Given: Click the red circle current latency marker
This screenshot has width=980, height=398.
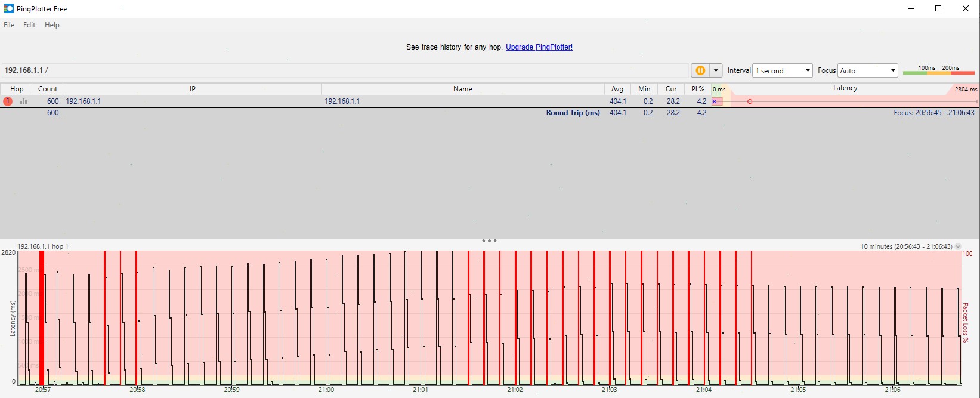Looking at the screenshot, I should tap(750, 101).
